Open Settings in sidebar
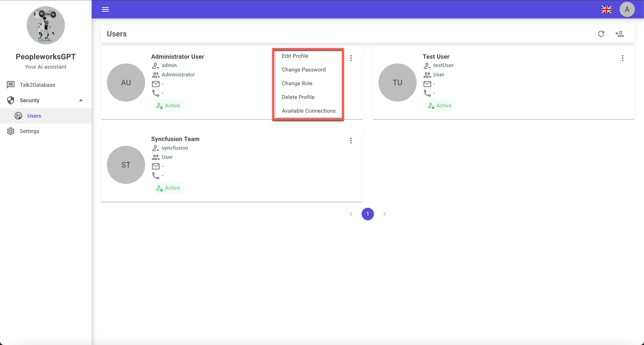The width and height of the screenshot is (644, 345). pyautogui.click(x=46, y=131)
